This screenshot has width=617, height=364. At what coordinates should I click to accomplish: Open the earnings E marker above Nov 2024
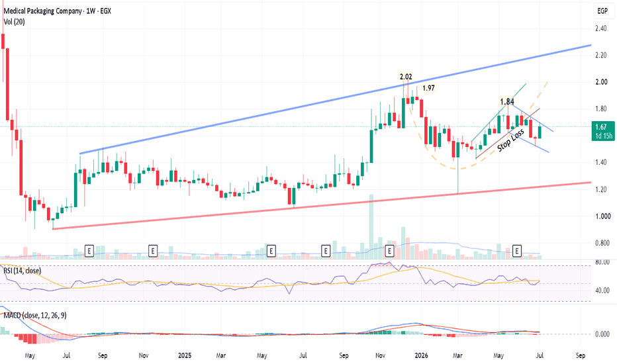(x=153, y=251)
